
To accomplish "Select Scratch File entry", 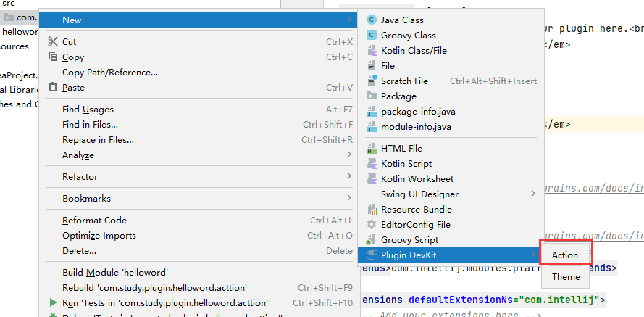I will [451, 81].
